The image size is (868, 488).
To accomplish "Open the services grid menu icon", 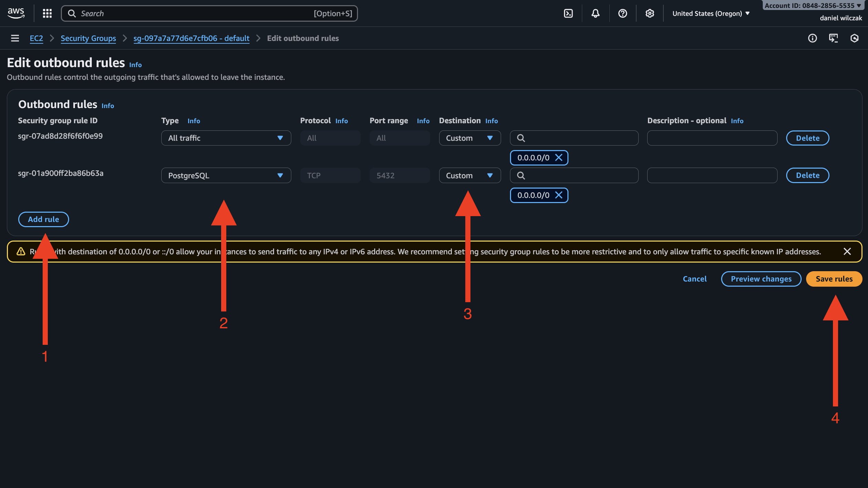I will click(47, 13).
